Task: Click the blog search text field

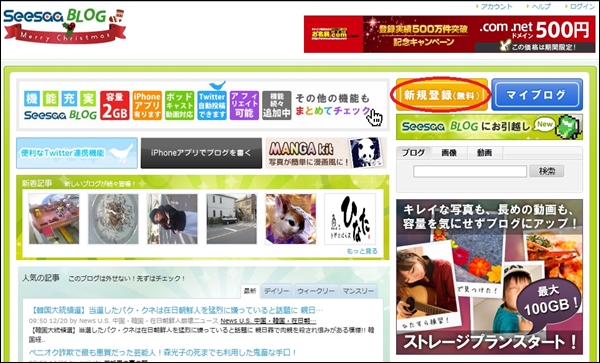Action: click(470, 171)
